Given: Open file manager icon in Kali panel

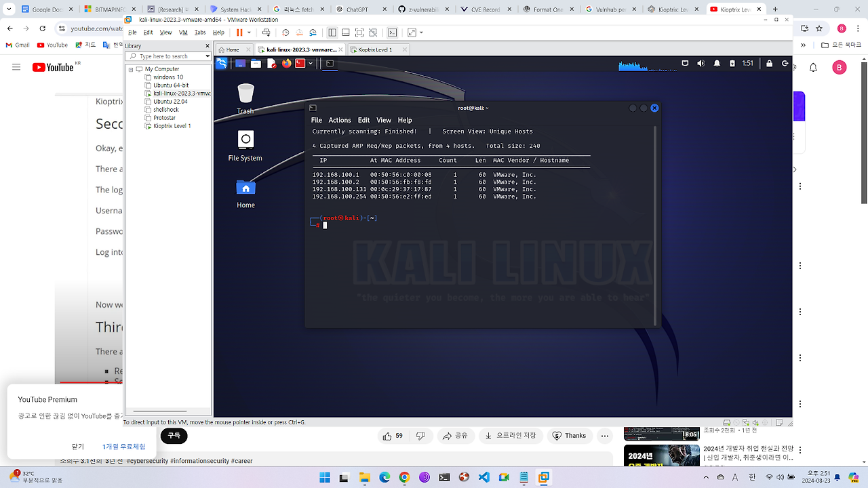Looking at the screenshot, I should [x=256, y=63].
